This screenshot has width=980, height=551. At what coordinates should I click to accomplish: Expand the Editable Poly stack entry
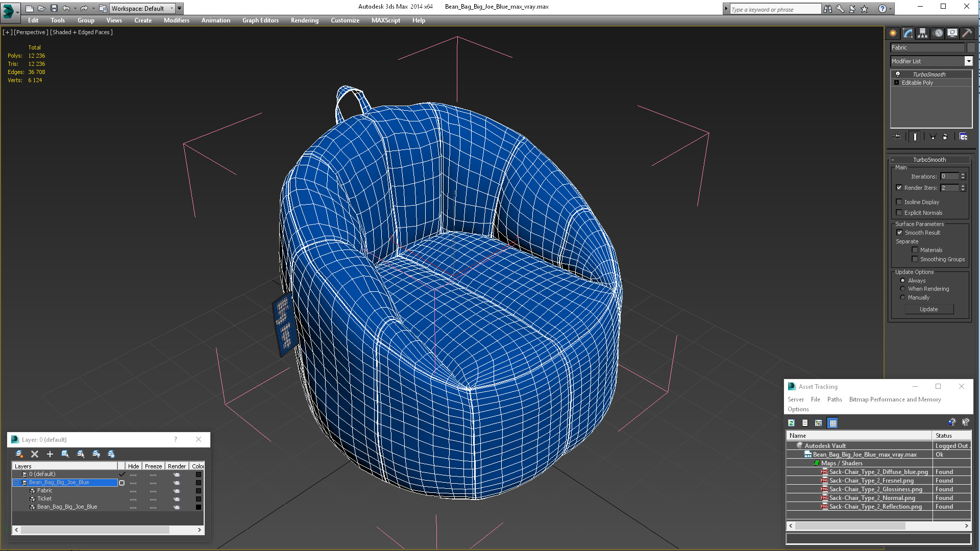coord(896,83)
